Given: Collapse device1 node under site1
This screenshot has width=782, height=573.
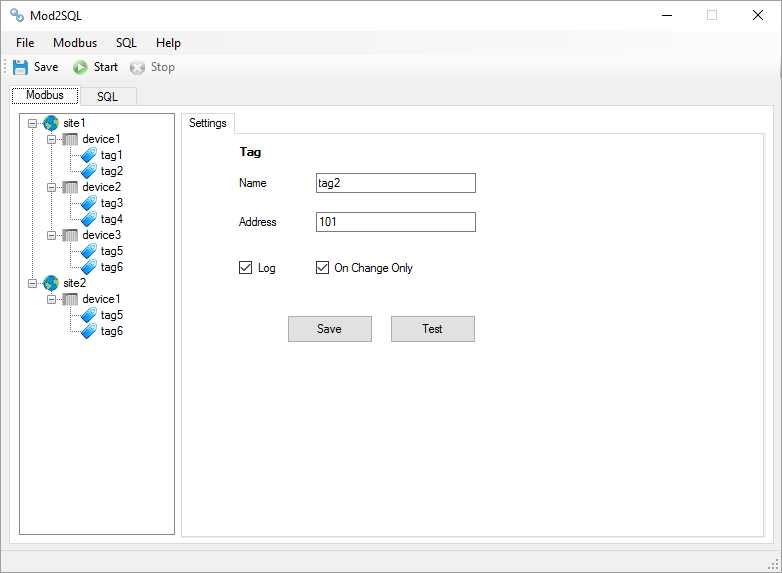Looking at the screenshot, I should coord(51,139).
